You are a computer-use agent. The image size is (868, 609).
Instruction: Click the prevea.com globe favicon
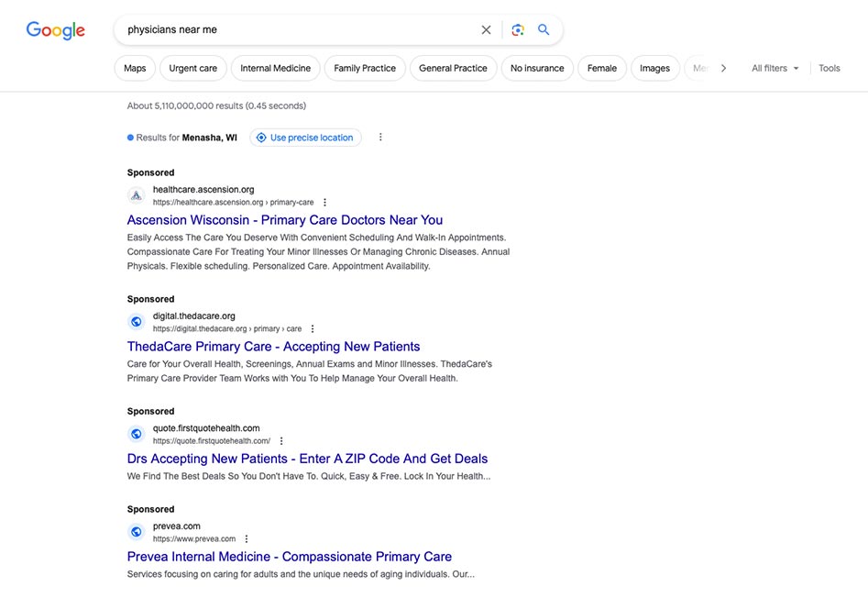tap(137, 533)
